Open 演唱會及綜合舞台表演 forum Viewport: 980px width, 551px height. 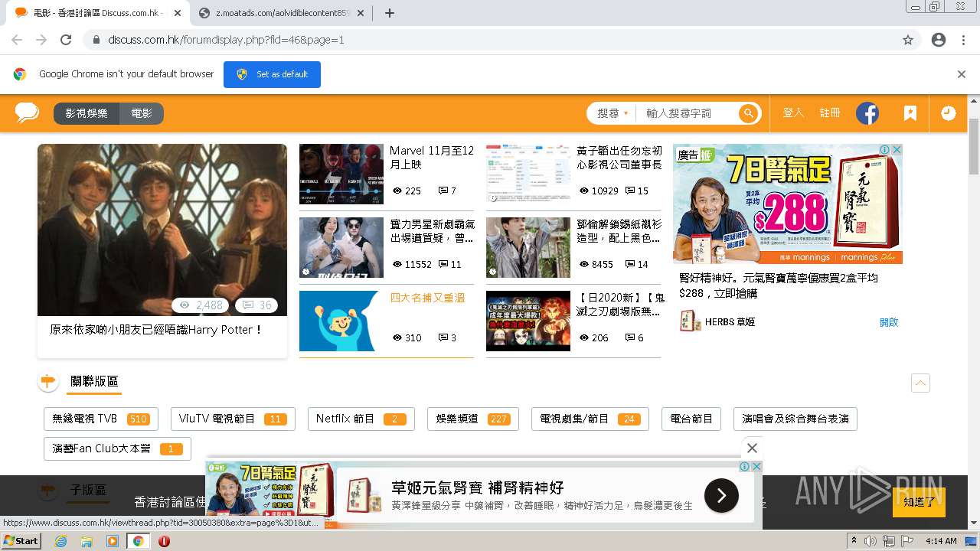(795, 419)
